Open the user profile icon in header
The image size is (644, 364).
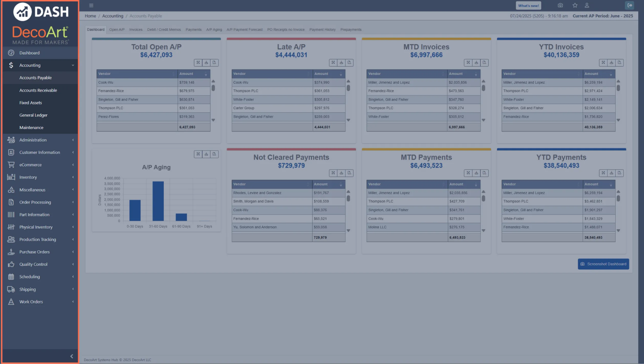coord(587,5)
